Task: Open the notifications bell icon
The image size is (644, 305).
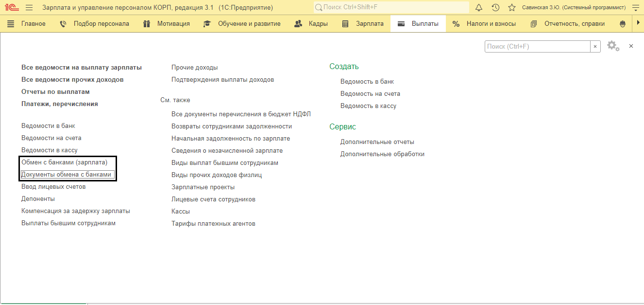Action: tap(479, 8)
